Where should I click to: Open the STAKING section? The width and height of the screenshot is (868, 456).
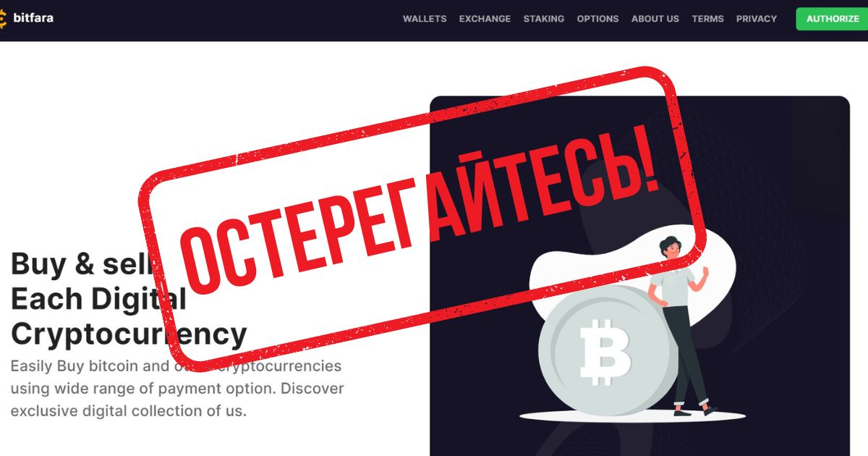544,19
